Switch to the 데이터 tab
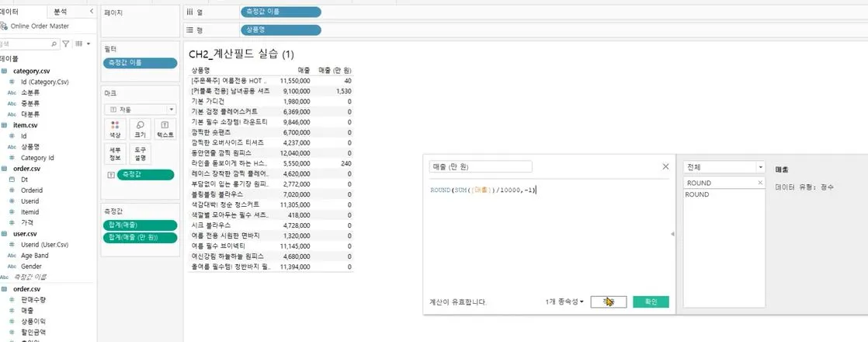868x342 pixels. [9, 11]
